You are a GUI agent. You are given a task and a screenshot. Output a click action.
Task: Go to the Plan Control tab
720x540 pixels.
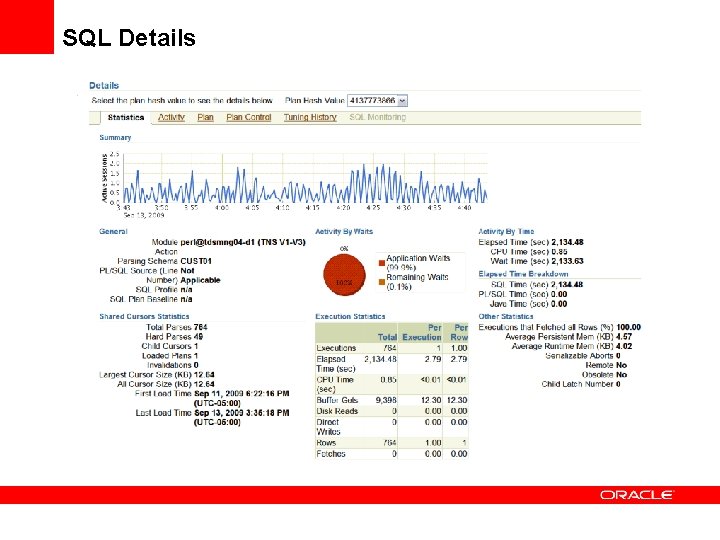[x=249, y=118]
